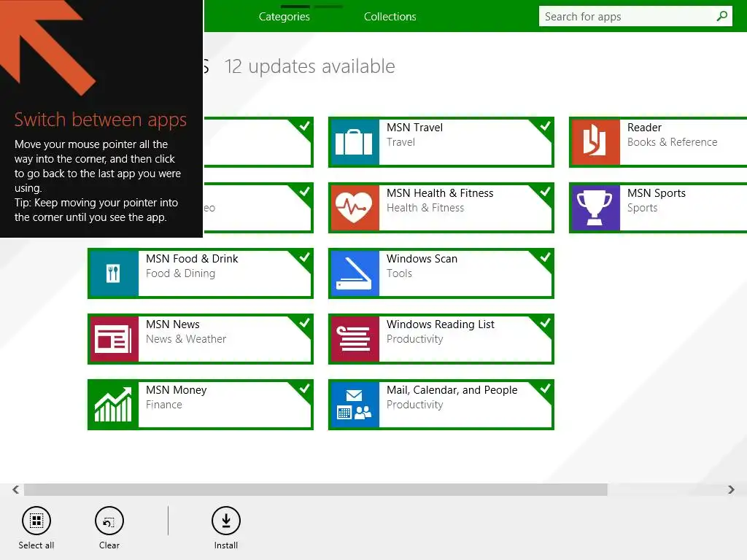Click the News & Weather category text
Screen dimensions: 747x560
186,339
